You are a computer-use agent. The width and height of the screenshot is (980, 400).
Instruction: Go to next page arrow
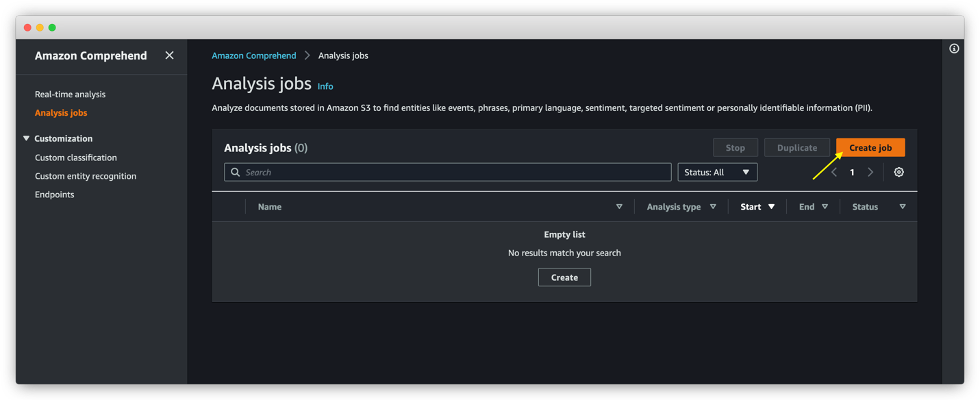870,173
